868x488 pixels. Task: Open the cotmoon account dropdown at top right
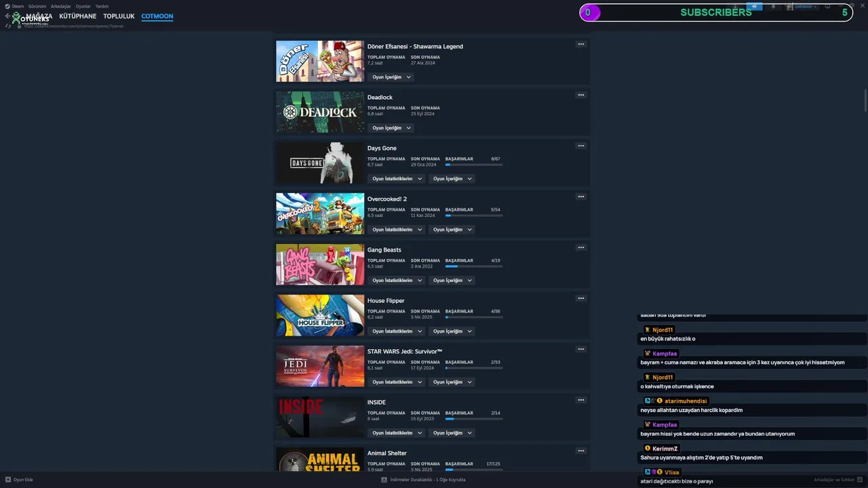point(802,6)
